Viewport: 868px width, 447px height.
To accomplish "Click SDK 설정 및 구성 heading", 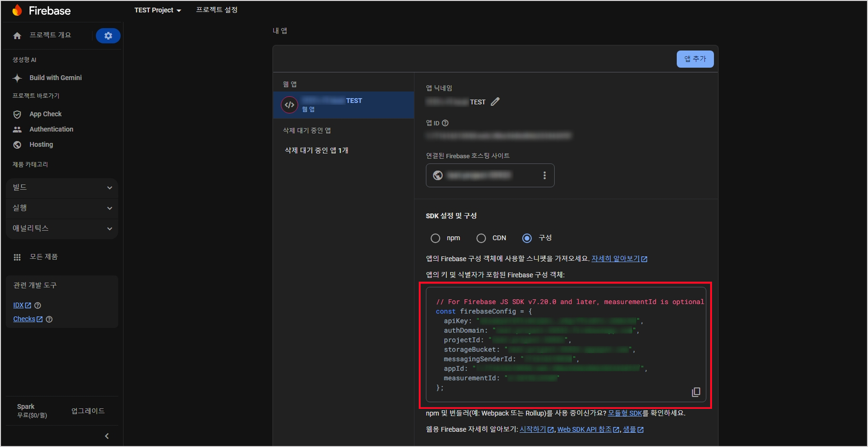I will pyautogui.click(x=451, y=216).
